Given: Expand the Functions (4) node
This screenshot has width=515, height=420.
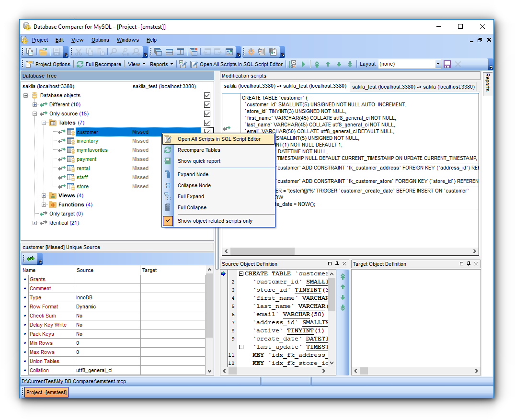Looking at the screenshot, I should [44, 204].
